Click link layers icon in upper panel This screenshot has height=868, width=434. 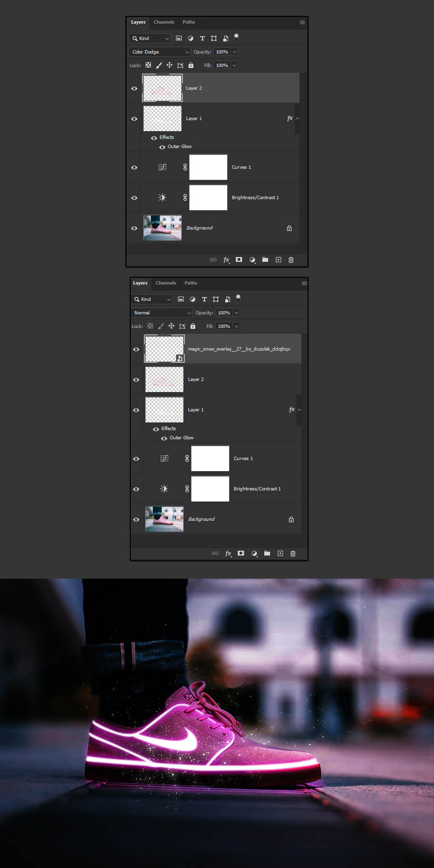tap(213, 260)
